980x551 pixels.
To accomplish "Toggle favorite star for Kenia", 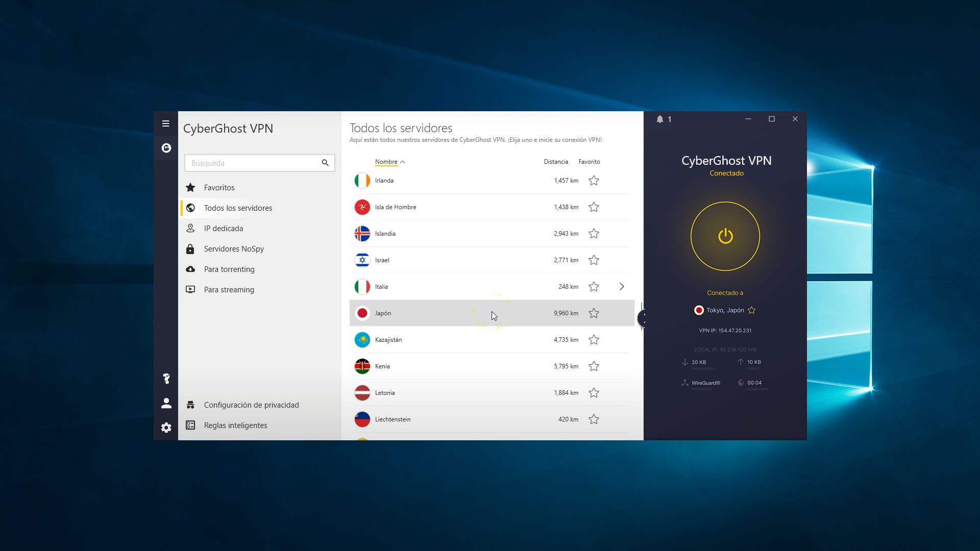I will tap(594, 366).
